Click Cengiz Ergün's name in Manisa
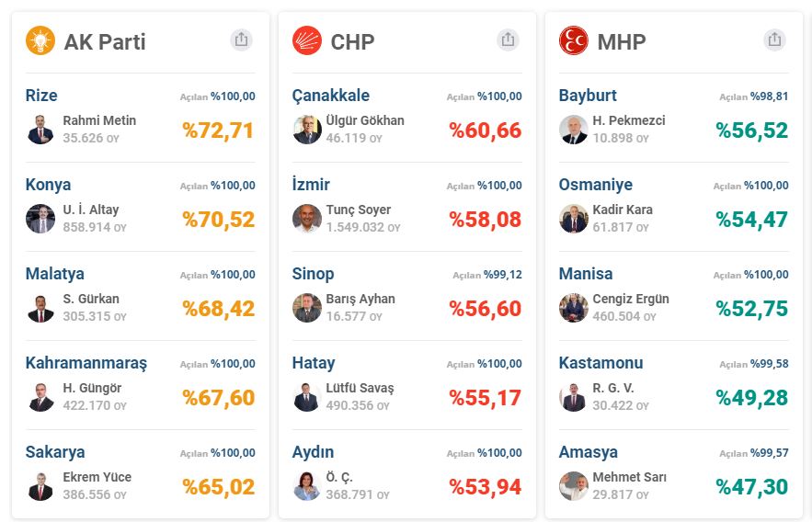The width and height of the screenshot is (812, 522). [631, 299]
